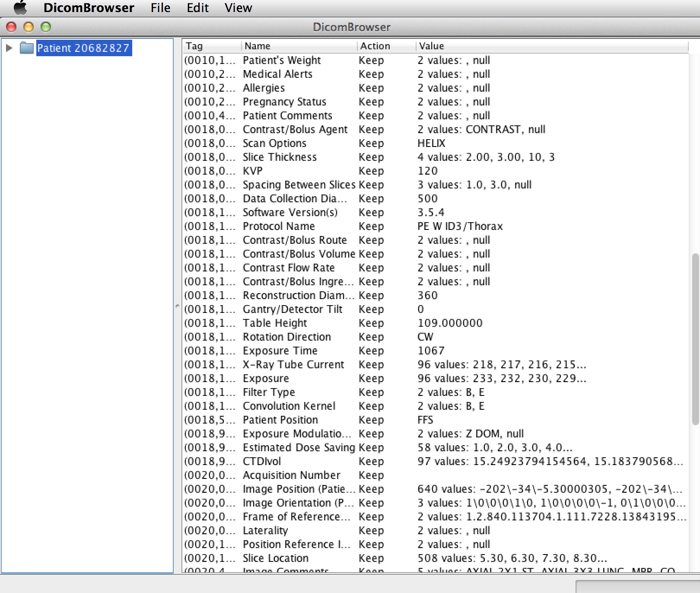Open the DicomBrowser application menu
This screenshot has width=700, height=593.
tap(89, 8)
